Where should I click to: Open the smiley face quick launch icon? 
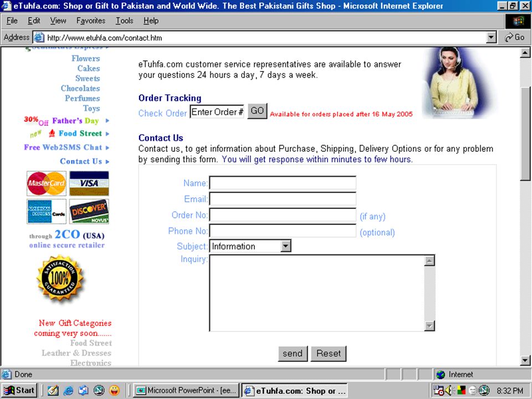[114, 391]
